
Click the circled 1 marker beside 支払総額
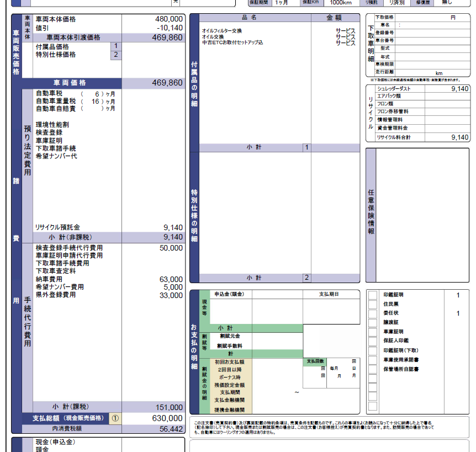click(x=115, y=418)
